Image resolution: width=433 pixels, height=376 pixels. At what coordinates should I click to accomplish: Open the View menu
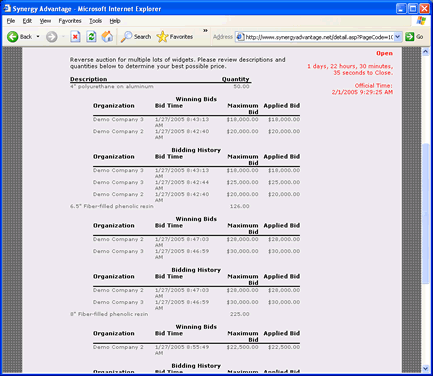click(45, 21)
